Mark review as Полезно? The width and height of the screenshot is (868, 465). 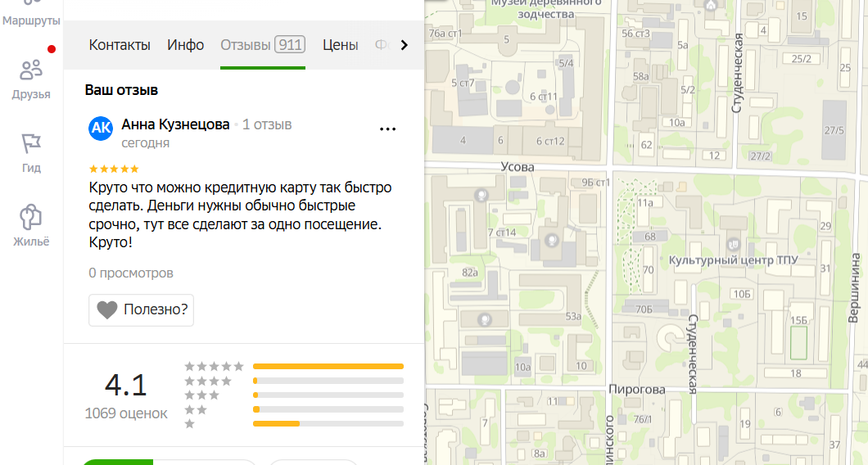(141, 309)
